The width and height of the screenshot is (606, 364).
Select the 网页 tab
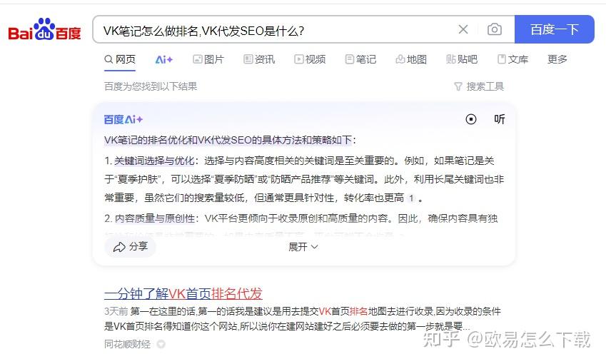click(x=120, y=59)
